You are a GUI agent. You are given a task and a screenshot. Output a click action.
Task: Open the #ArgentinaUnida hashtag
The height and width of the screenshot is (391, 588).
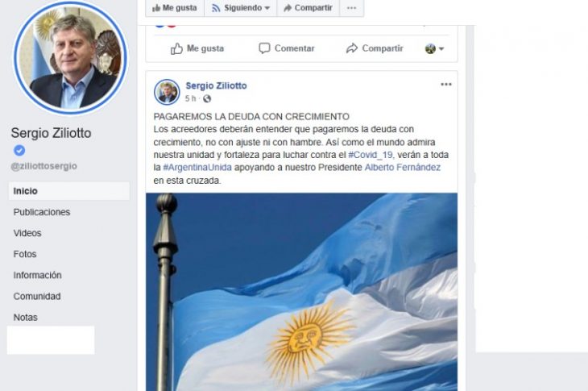coord(197,168)
